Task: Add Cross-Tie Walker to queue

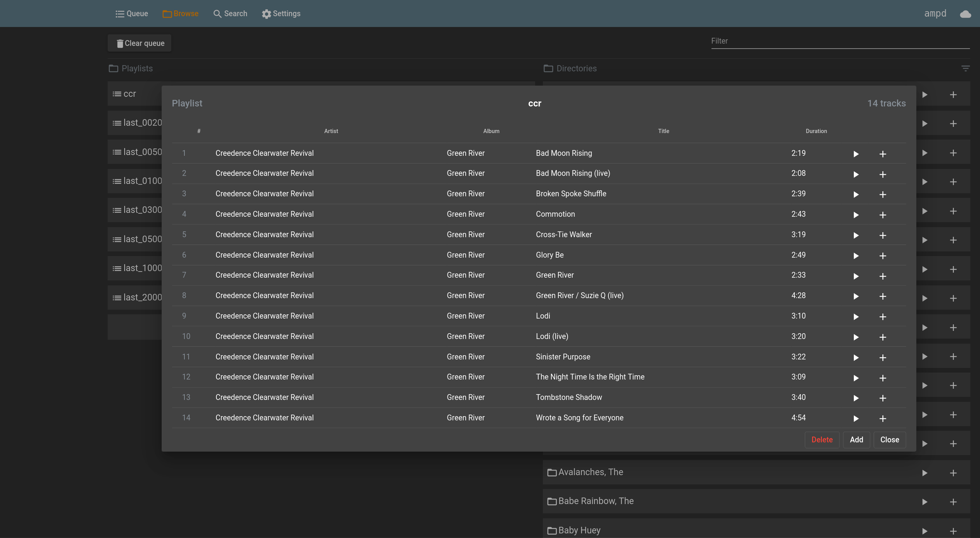Action: 883,235
